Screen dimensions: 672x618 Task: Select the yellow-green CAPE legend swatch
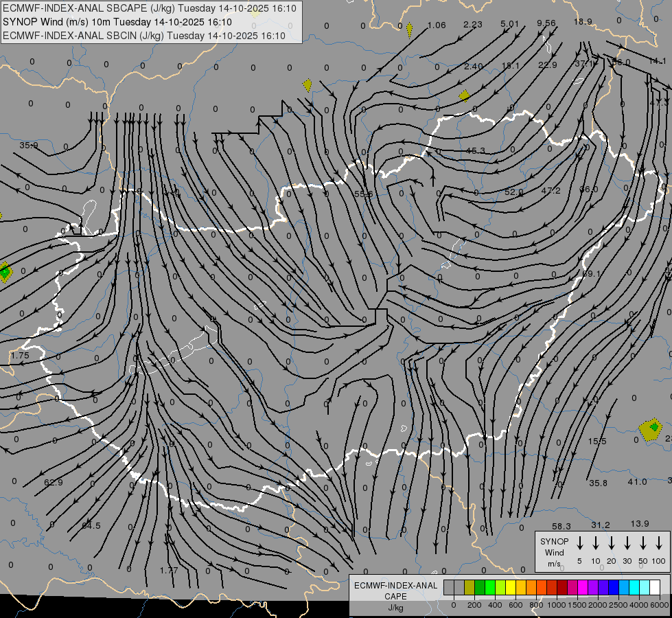point(500,588)
